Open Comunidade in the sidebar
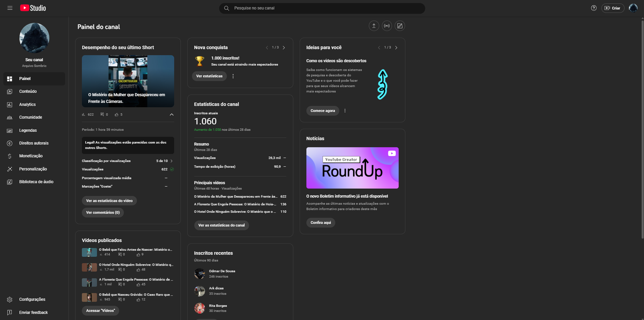Screen dimensions: 644x320 pos(34,117)
